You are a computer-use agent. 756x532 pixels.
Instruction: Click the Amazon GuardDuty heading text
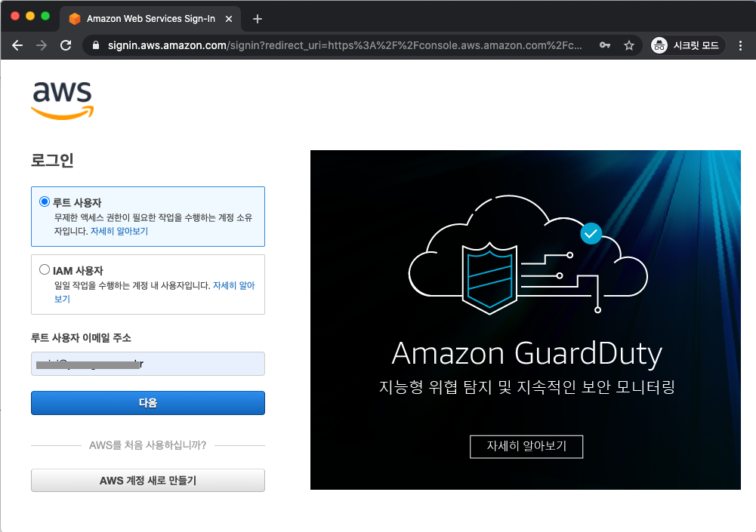tap(527, 354)
